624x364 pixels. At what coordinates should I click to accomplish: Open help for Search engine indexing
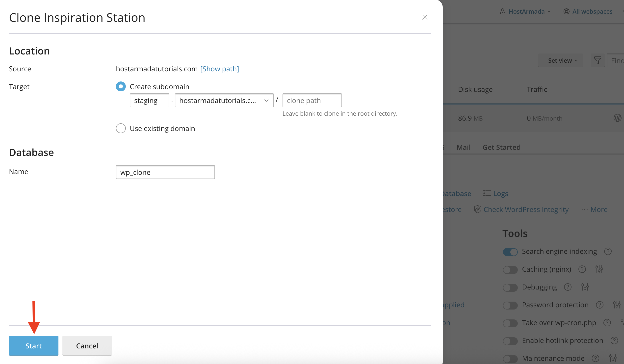(608, 251)
